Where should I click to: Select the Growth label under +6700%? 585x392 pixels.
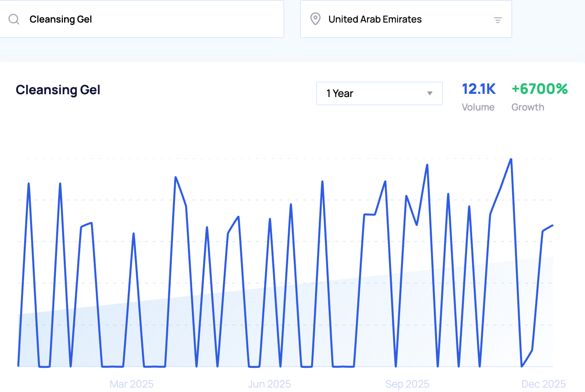[x=528, y=107]
